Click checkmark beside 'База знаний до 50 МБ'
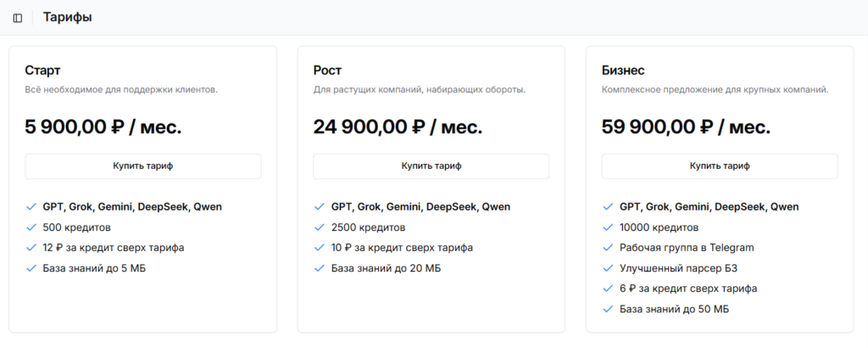This screenshot has width=868, height=348. point(608,309)
